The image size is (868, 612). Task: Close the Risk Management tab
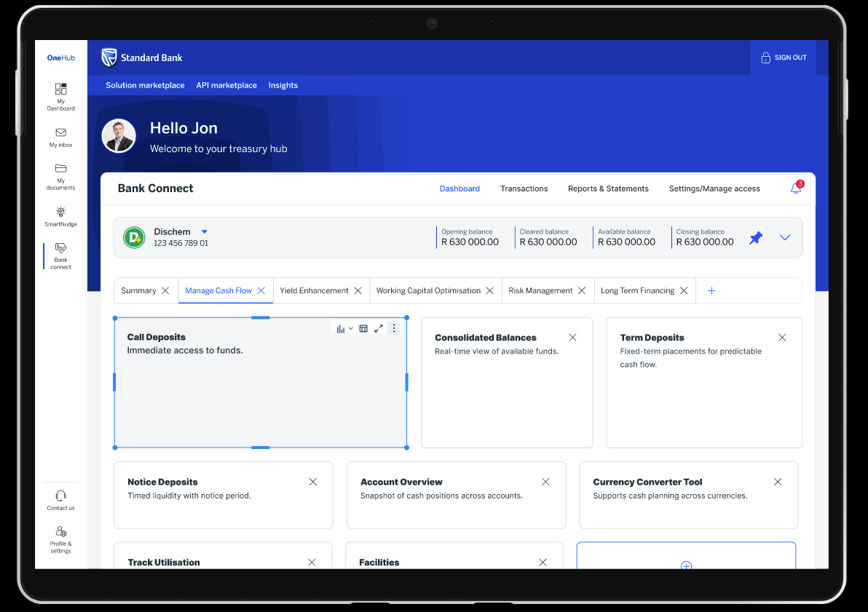[582, 290]
